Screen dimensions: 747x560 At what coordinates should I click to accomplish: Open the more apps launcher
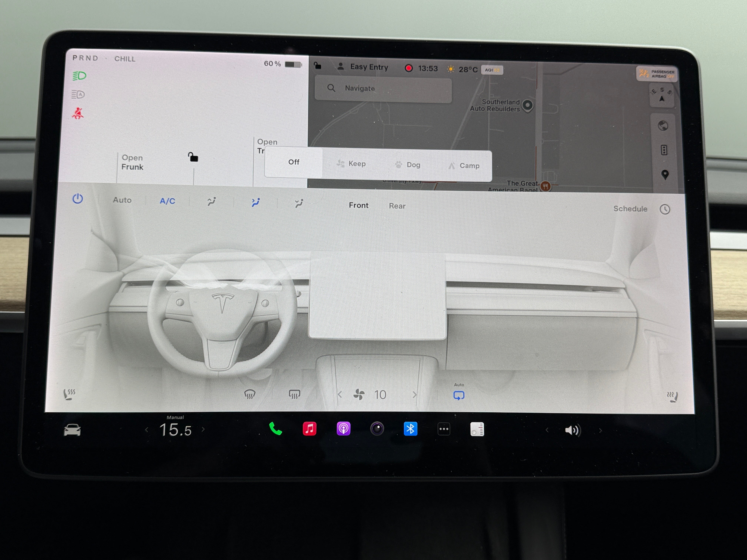pos(444,429)
